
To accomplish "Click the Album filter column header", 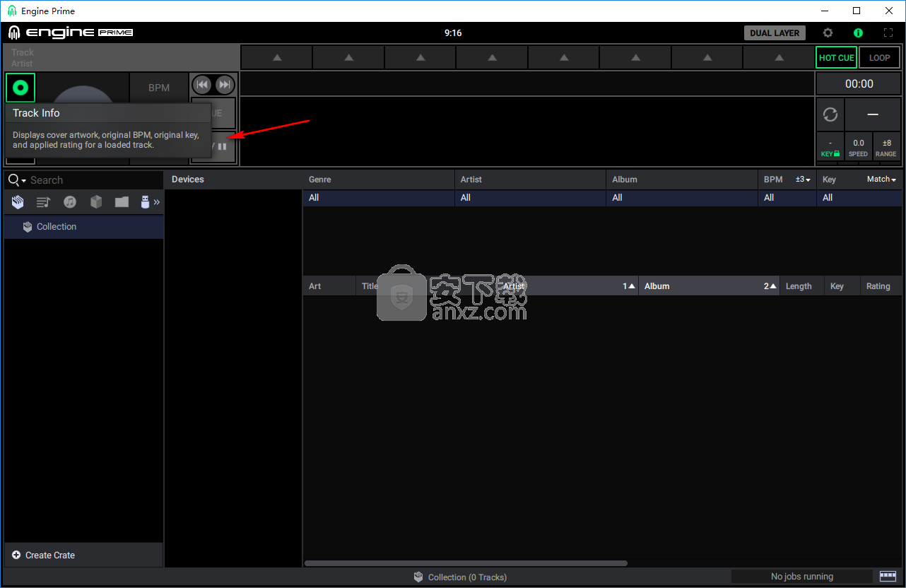I will (683, 180).
